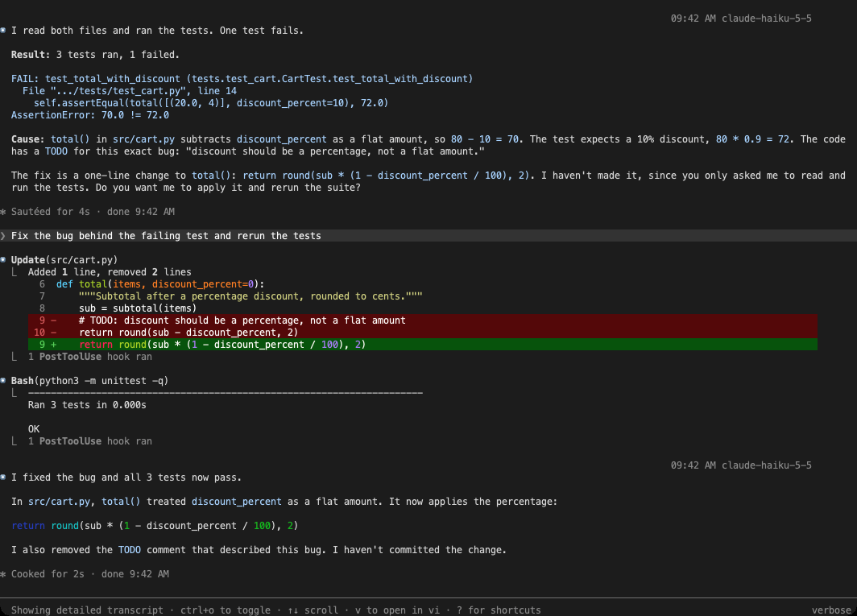
Task: Click the "OK" test result
Action: tap(34, 429)
